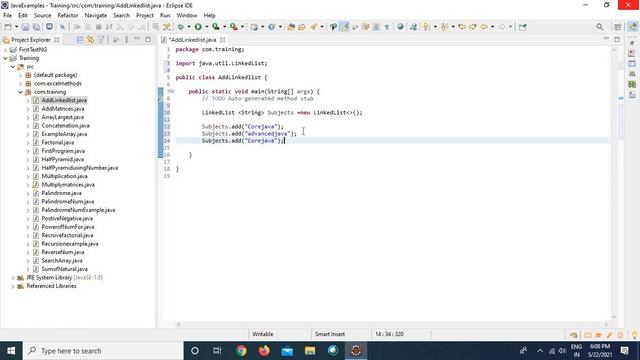Toggle Link with Editor in Project Explorer
Viewport: 640px width, 360px height.
coord(90,40)
